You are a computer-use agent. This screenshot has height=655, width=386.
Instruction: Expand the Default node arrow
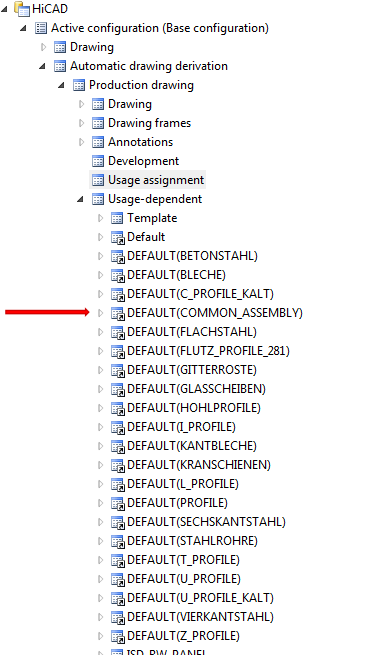pos(100,237)
